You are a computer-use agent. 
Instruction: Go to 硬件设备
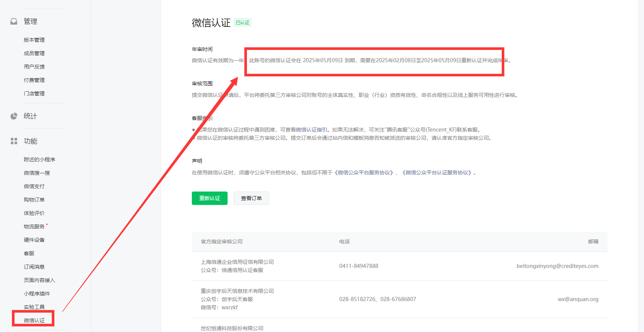pyautogui.click(x=34, y=240)
